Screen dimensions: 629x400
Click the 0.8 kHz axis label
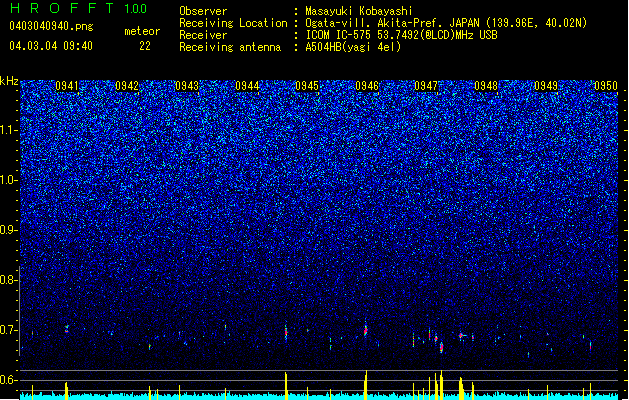point(8,280)
